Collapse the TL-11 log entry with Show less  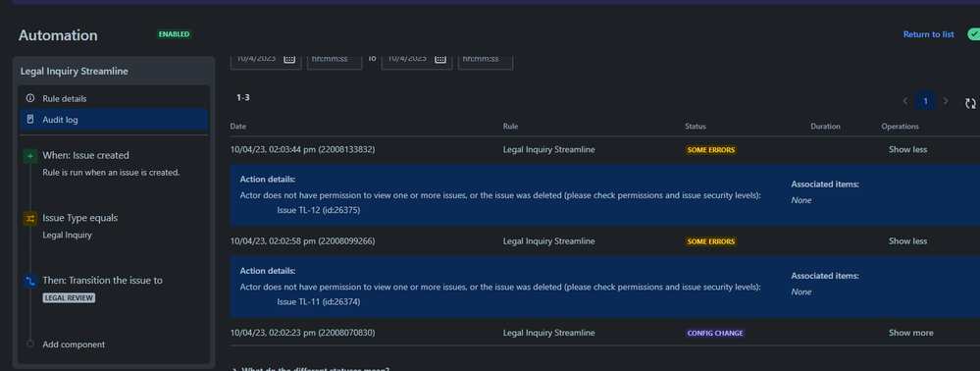click(907, 241)
